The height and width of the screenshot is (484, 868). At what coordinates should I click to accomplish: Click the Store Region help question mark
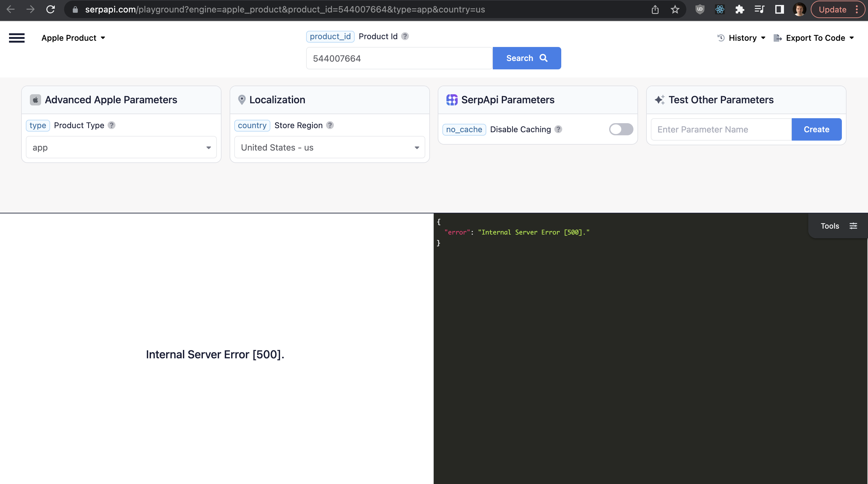(330, 125)
